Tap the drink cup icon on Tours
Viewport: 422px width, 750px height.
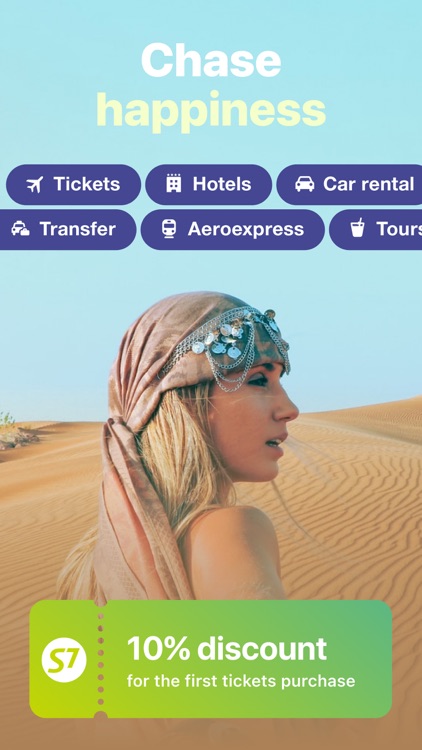(357, 228)
